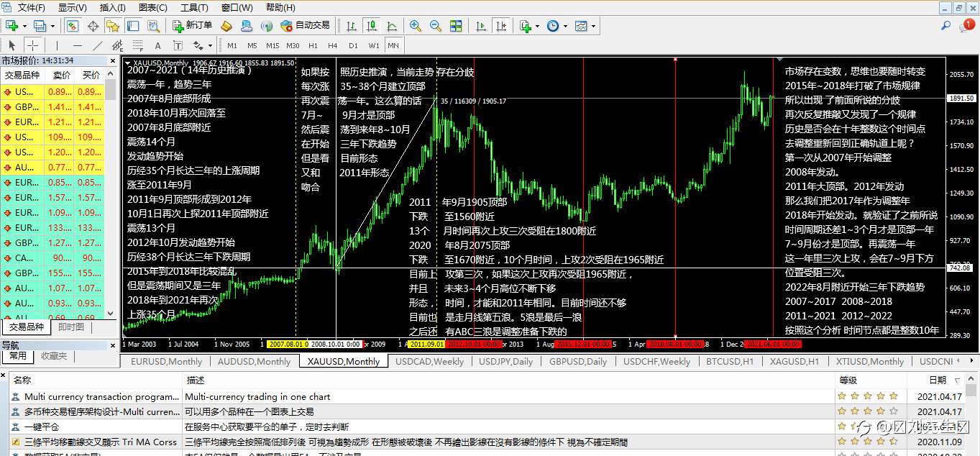Draw a vertical line tool
980x456 pixels.
[x=58, y=45]
